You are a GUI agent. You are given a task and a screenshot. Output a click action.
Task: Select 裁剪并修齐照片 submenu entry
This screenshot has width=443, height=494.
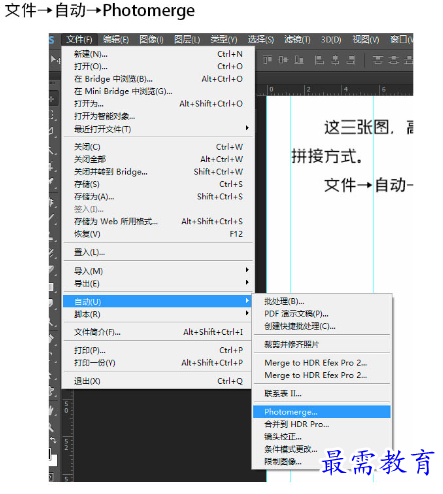pyautogui.click(x=322, y=344)
